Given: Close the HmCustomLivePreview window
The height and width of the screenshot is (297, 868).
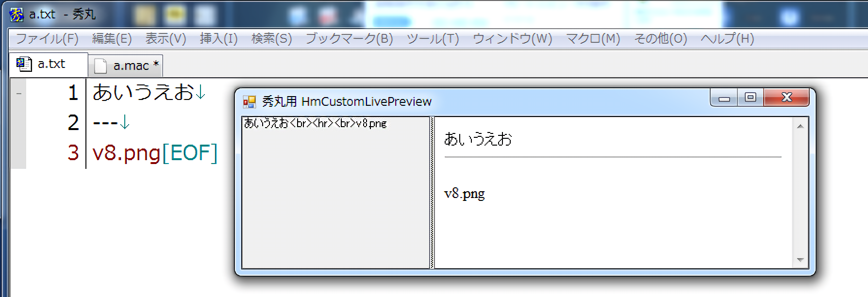Looking at the screenshot, I should pos(786,98).
